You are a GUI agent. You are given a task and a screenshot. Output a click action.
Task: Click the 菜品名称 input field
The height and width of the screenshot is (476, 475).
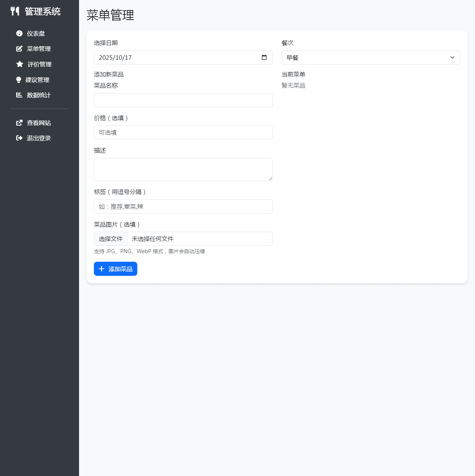pos(183,100)
